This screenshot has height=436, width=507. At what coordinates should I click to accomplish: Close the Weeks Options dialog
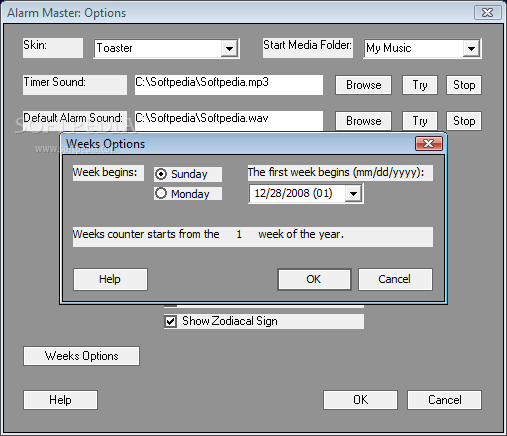(x=429, y=144)
